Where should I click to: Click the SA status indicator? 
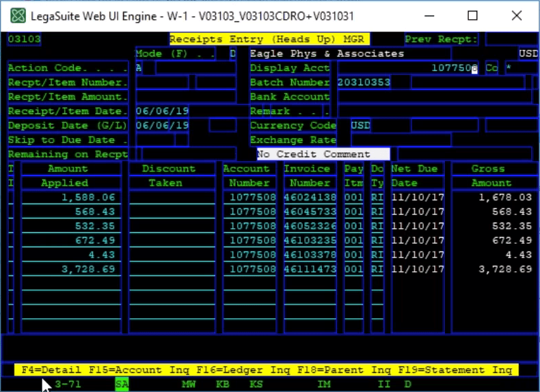[122, 384]
